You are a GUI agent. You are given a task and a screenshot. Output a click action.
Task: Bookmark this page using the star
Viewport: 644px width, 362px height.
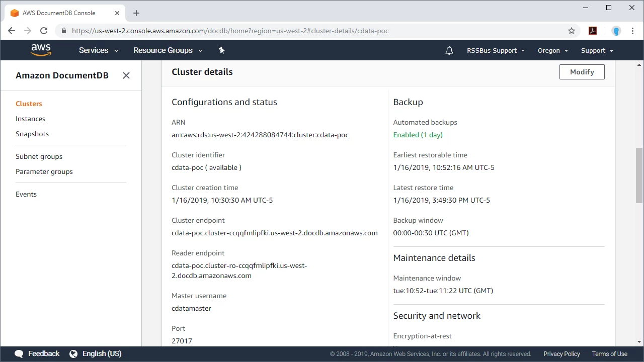coord(572,31)
